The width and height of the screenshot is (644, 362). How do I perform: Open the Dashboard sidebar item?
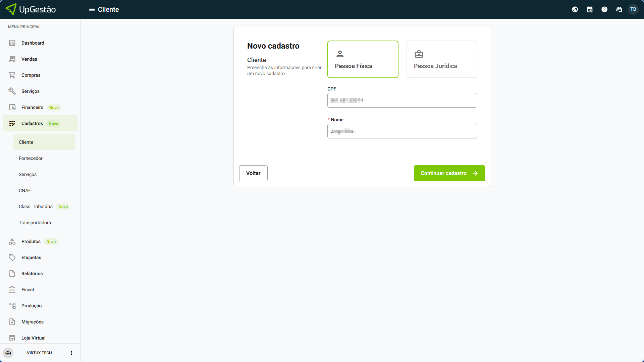coord(33,43)
